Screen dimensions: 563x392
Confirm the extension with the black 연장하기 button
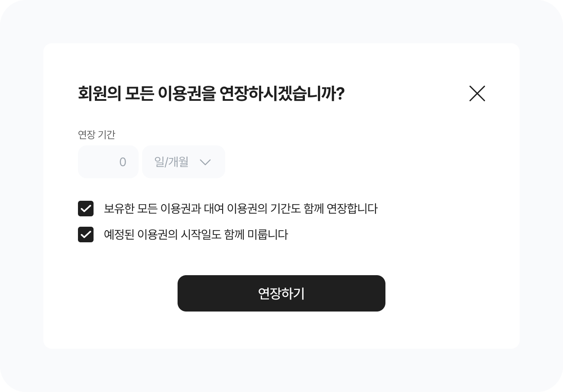pos(281,293)
